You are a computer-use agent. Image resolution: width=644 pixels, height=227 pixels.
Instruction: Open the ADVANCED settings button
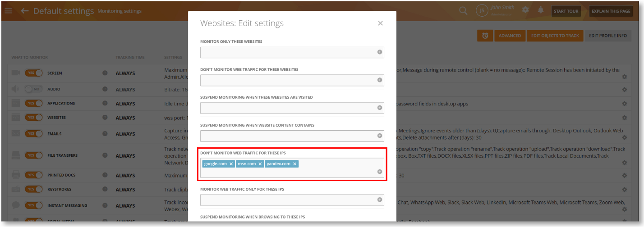(510, 36)
